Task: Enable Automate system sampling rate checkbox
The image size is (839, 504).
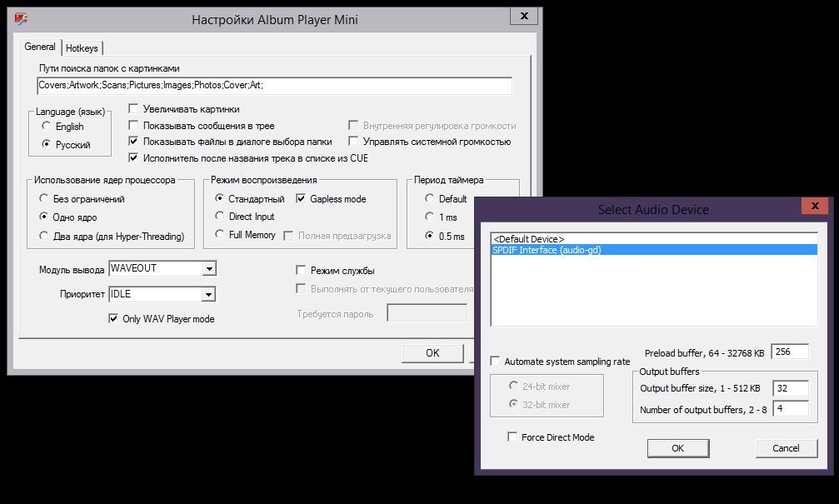Action: click(x=496, y=362)
